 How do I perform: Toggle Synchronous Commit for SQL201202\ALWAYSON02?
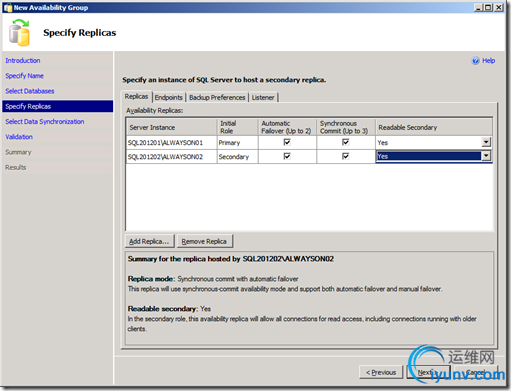[x=346, y=156]
